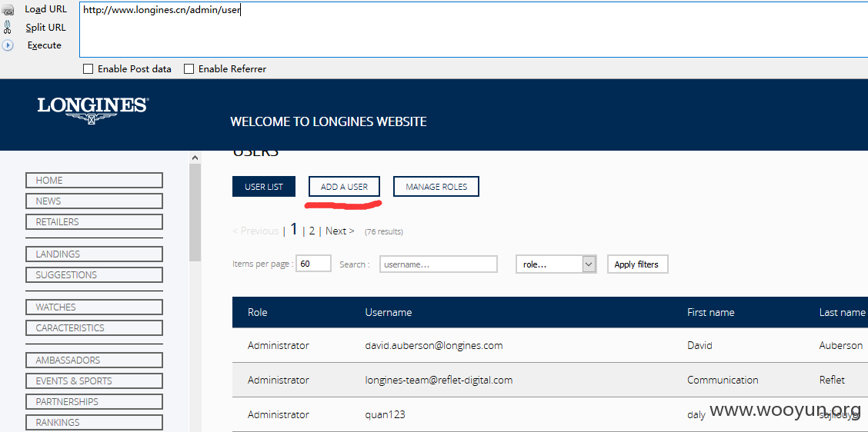The width and height of the screenshot is (868, 432).
Task: Click the current page 1 link
Action: 294,229
